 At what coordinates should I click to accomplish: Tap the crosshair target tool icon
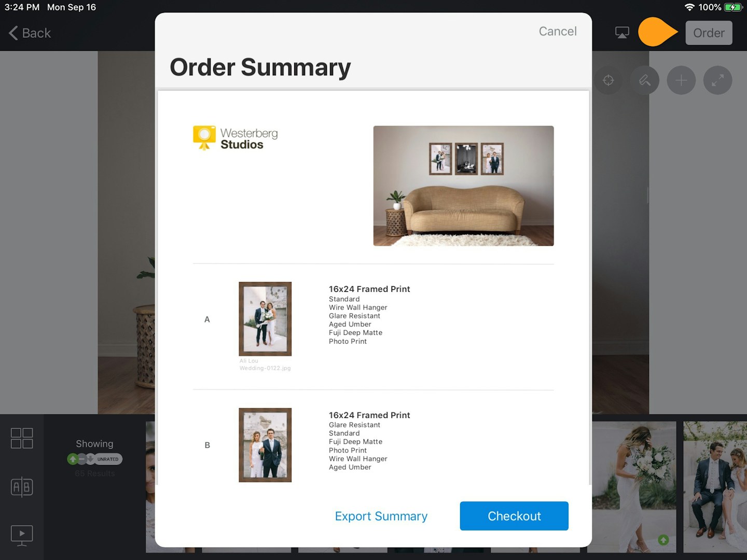tap(608, 80)
